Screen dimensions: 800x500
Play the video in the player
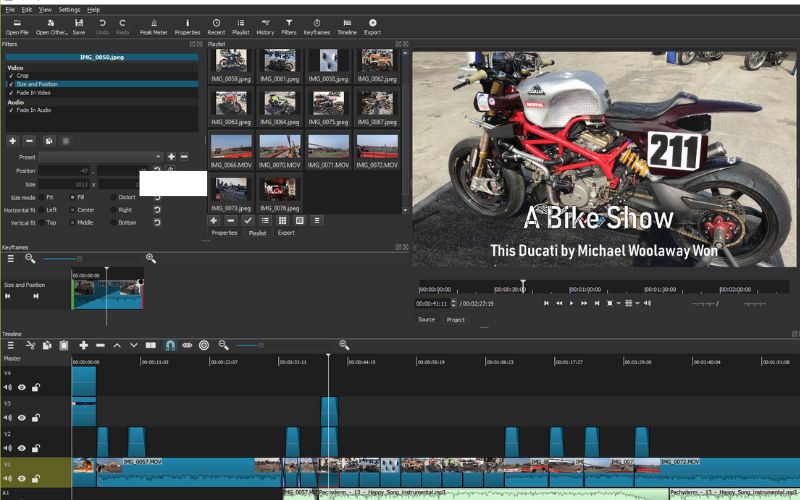[571, 303]
